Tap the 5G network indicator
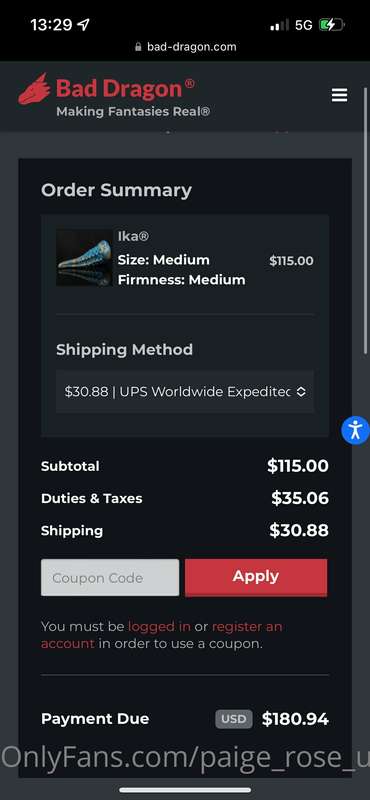The width and height of the screenshot is (370, 800). tap(304, 24)
